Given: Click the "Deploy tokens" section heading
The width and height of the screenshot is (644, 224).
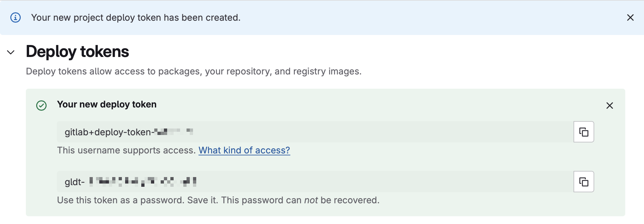Looking at the screenshot, I should click(78, 52).
